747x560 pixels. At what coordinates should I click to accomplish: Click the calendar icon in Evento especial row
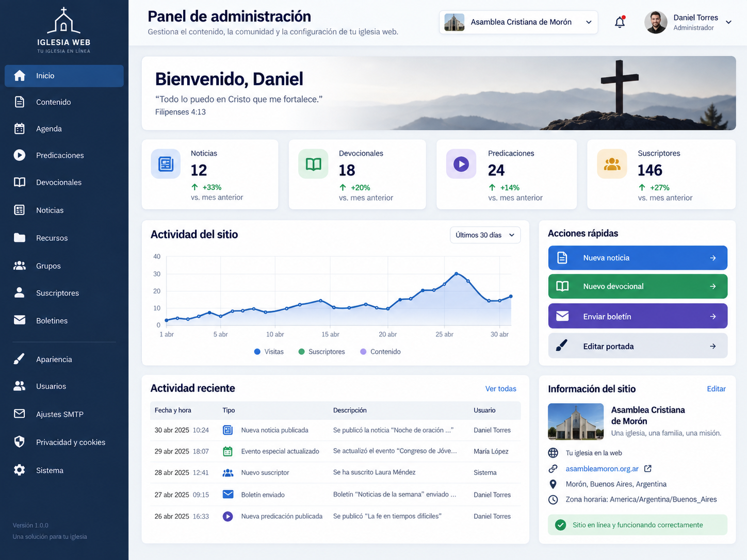coord(228,451)
